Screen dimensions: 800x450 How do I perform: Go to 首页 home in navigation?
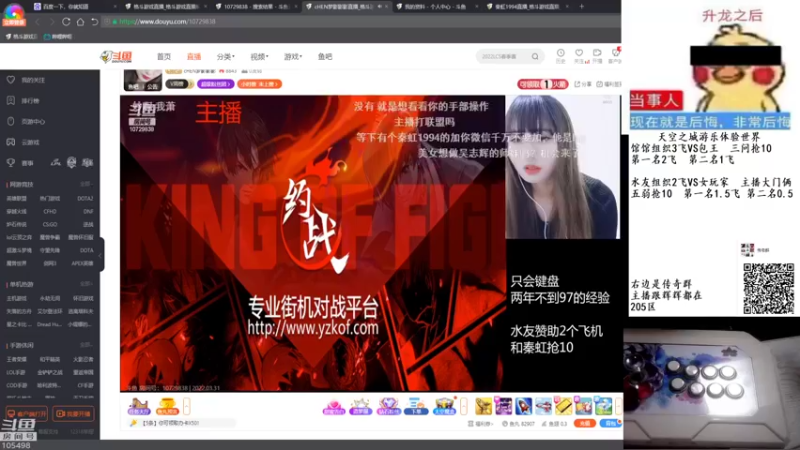pos(164,57)
